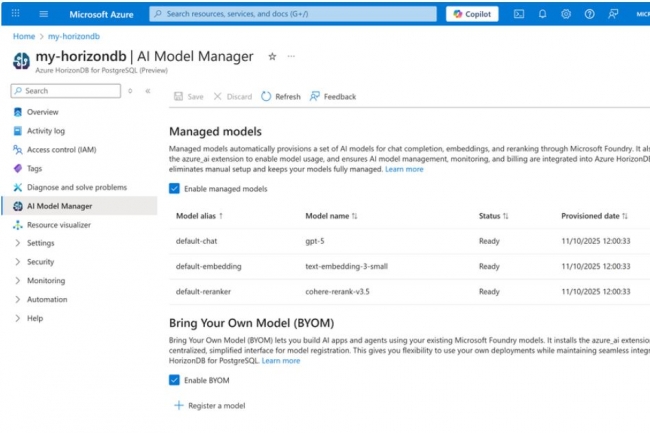Click the global search resources field
This screenshot has width=650, height=433.
pos(292,14)
